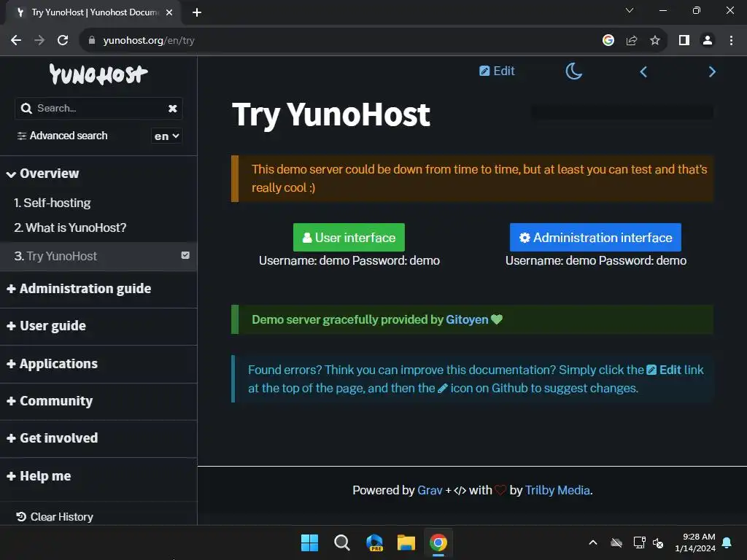Image resolution: width=747 pixels, height=560 pixels.
Task: Reload the page with refresh icon
Action: (63, 41)
